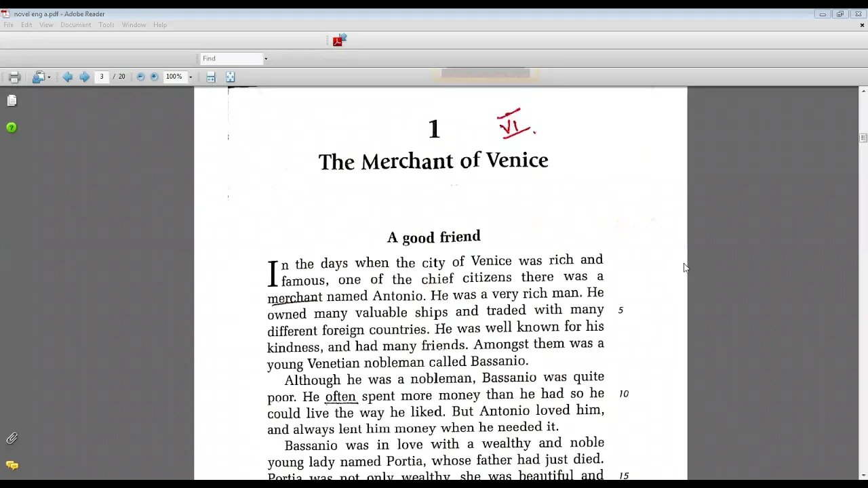Open the File menu
868x488 pixels.
(8, 25)
